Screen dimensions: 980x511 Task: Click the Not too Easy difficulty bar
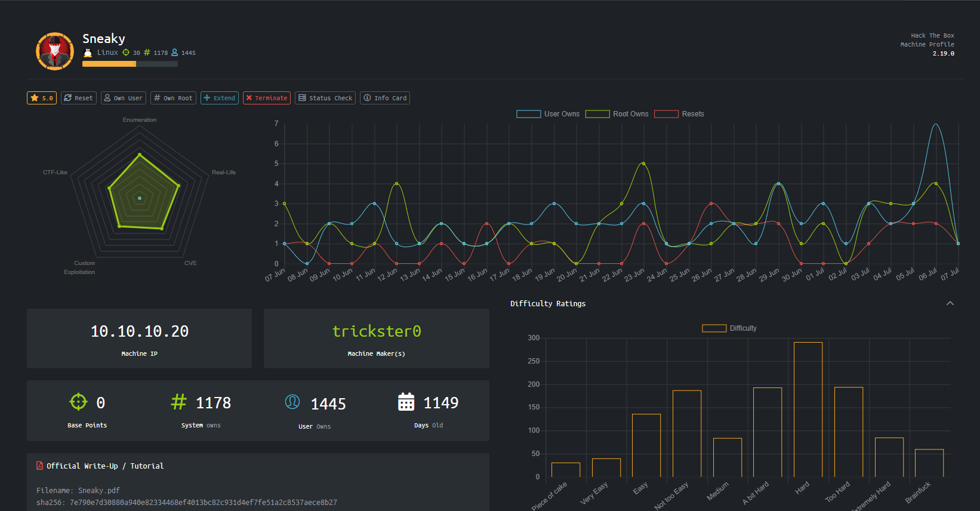point(687,433)
